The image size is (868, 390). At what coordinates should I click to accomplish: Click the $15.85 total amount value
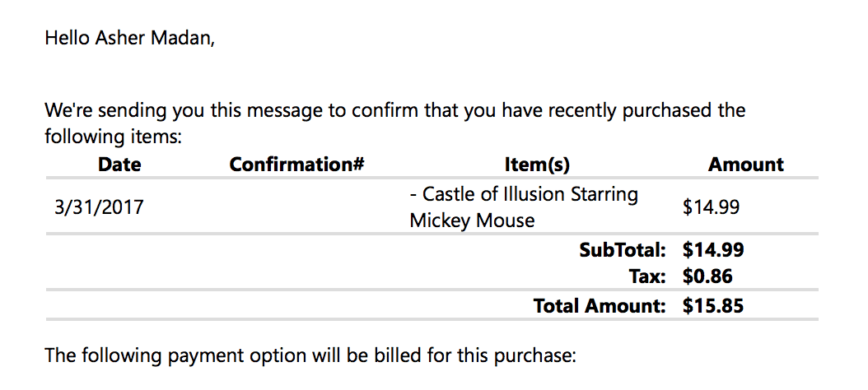coord(713,306)
